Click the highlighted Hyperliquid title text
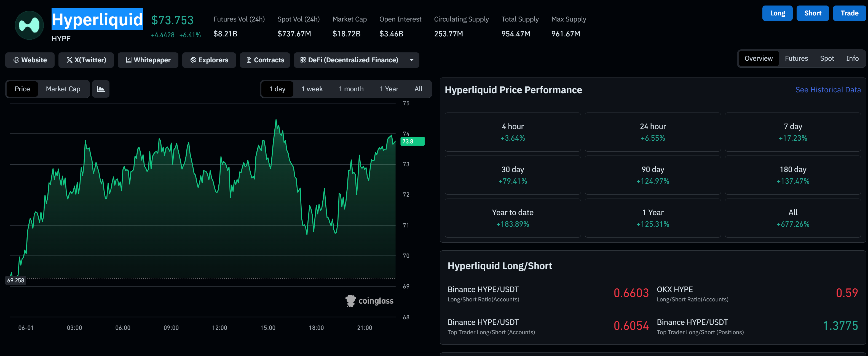868x356 pixels. (97, 19)
